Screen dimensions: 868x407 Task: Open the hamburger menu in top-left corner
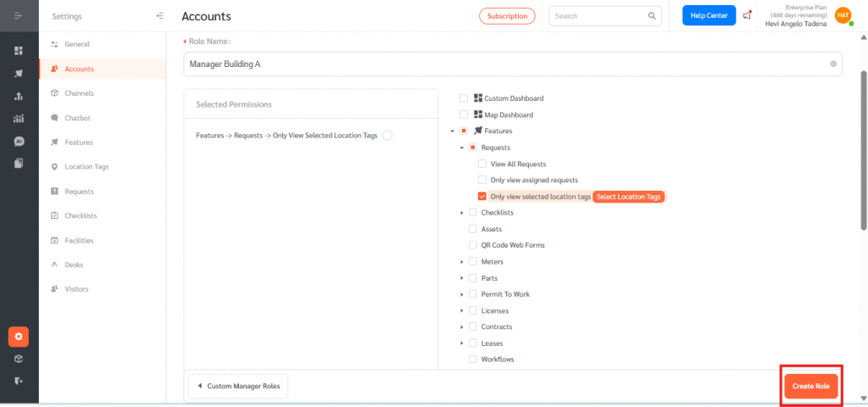(19, 16)
